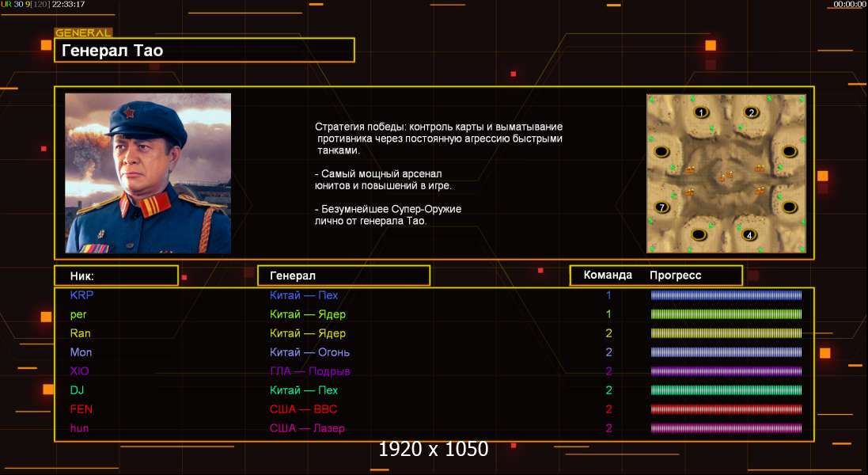
Task: Click KRP's blue loading progress bar
Action: click(726, 295)
